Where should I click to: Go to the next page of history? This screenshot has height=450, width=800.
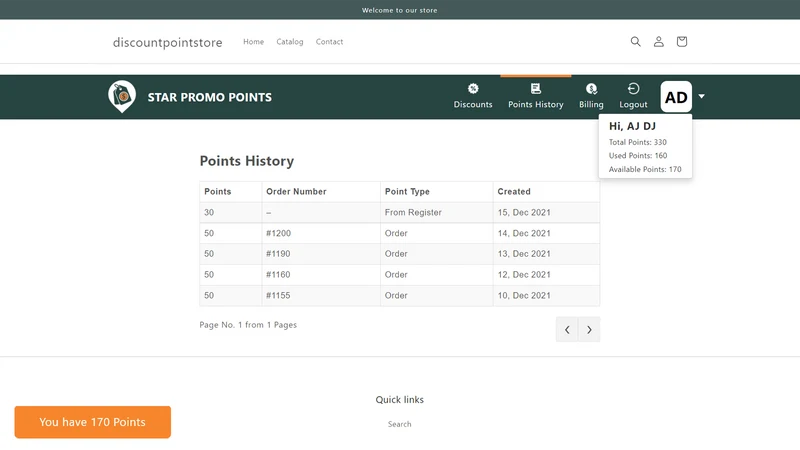pos(589,330)
